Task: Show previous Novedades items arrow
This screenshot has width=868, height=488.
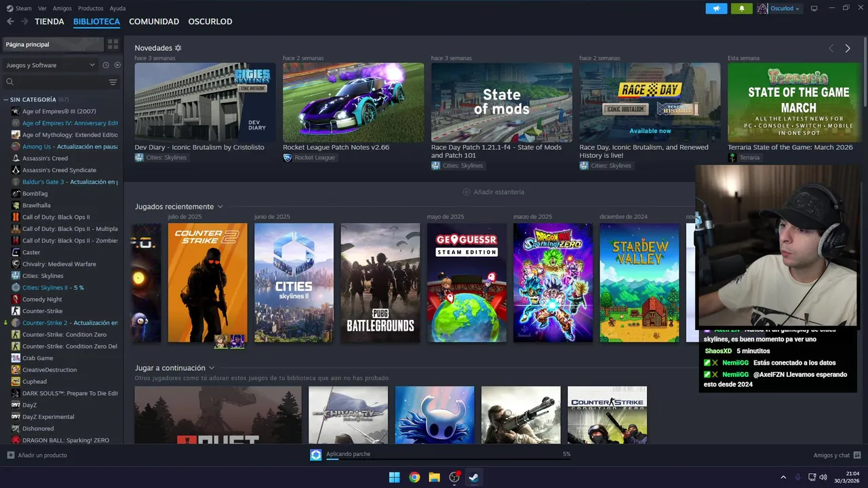Action: click(x=831, y=48)
